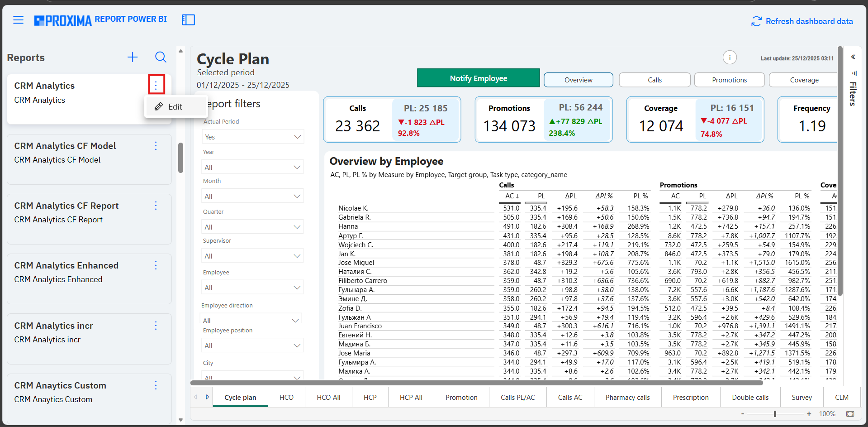Click the info icon beside Last update
This screenshot has width=868, height=427.
click(730, 58)
